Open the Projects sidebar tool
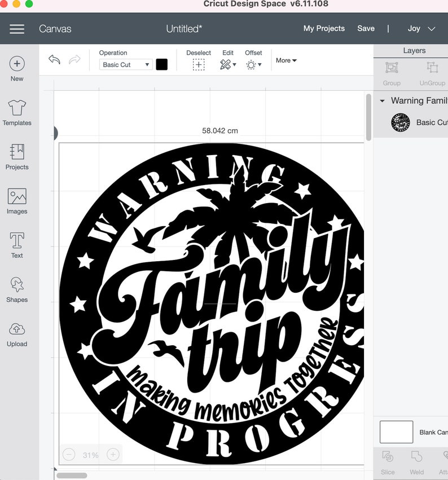Screen dimensions: 448x480 pyautogui.click(x=17, y=157)
